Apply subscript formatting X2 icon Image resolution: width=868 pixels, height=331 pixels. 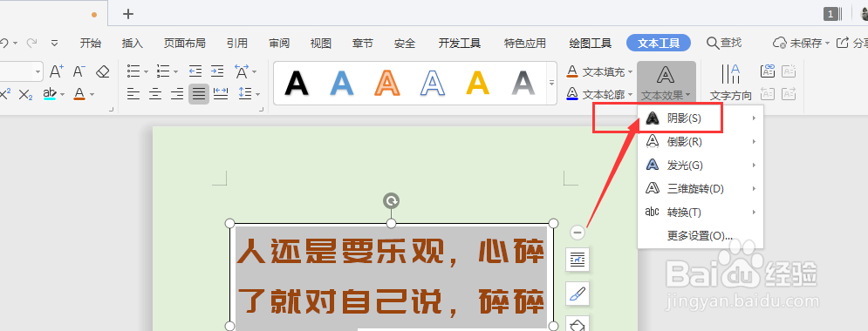point(25,94)
